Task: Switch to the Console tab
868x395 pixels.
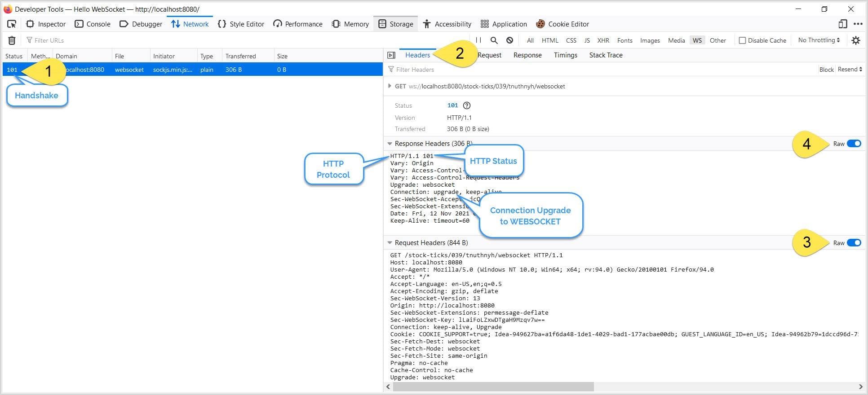Action: (x=93, y=24)
